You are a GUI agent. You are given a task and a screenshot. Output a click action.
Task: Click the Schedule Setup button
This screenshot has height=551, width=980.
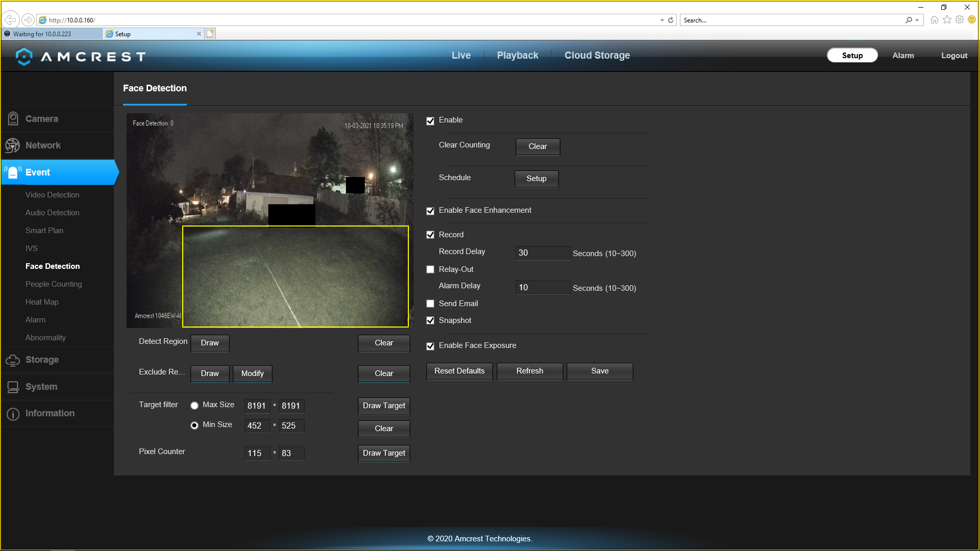coord(536,179)
